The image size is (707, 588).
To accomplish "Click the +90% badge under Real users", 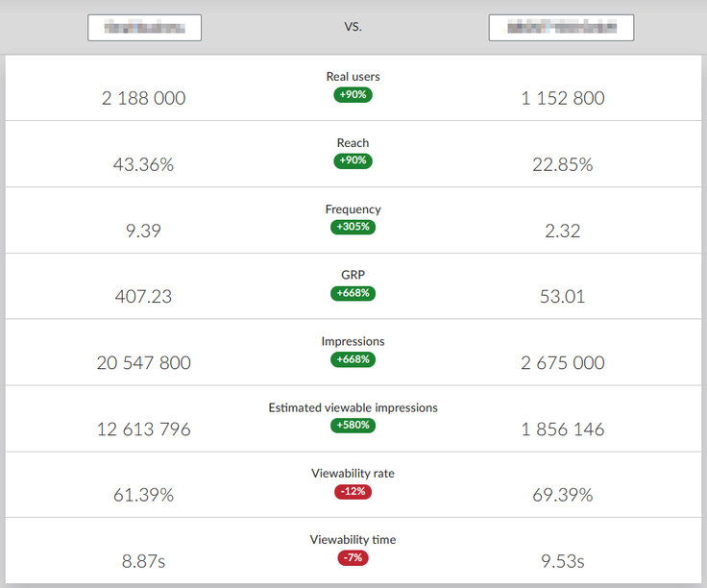I will (x=353, y=95).
